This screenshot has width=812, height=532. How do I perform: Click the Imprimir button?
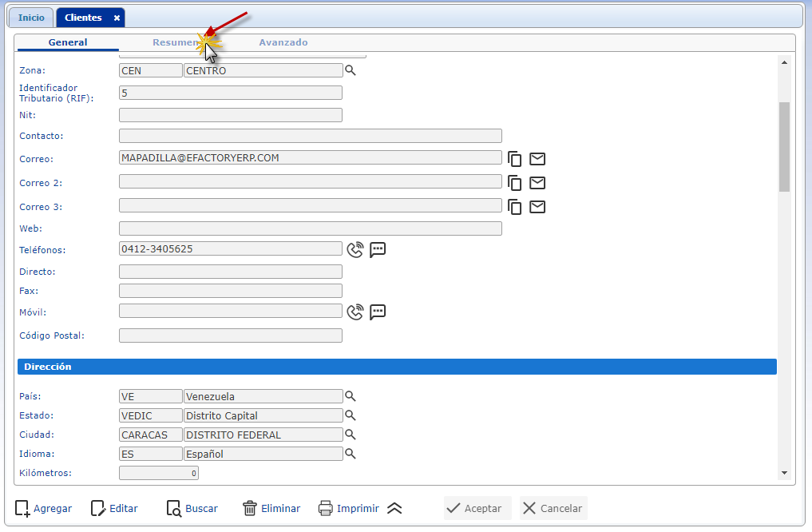349,508
